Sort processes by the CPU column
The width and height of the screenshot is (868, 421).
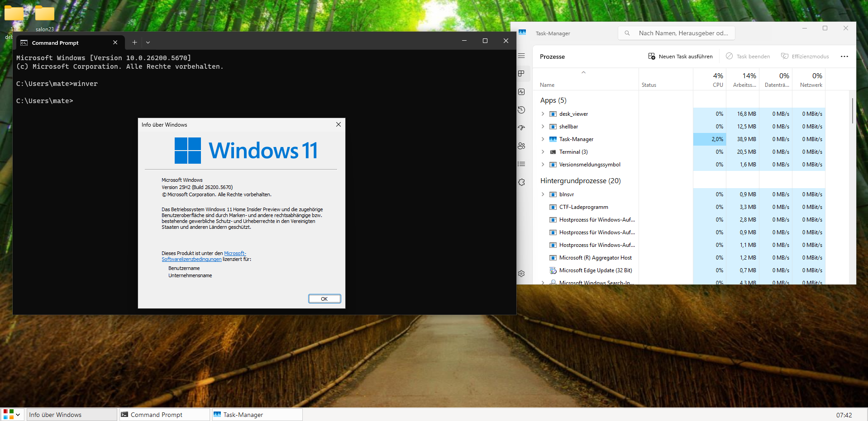click(710, 80)
